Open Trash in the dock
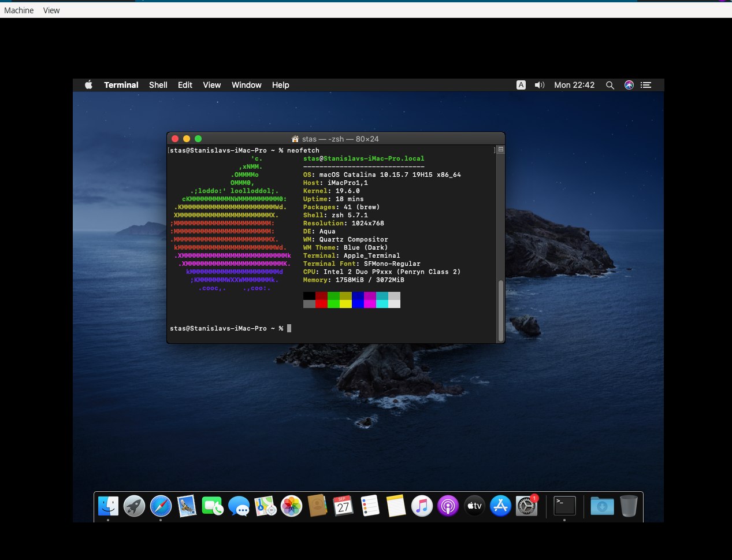 (629, 506)
